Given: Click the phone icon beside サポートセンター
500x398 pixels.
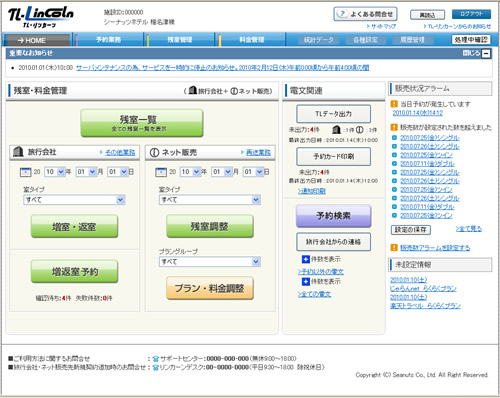Looking at the screenshot, I should pos(156,359).
